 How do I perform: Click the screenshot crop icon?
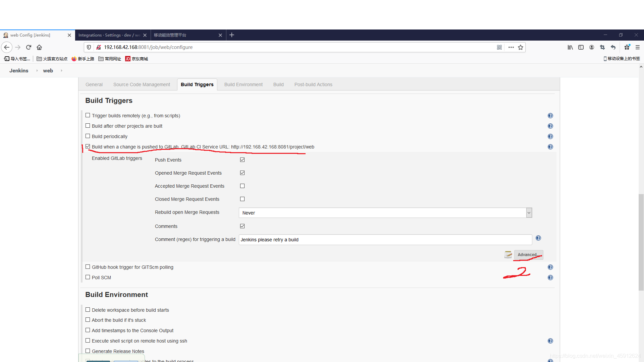(602, 47)
